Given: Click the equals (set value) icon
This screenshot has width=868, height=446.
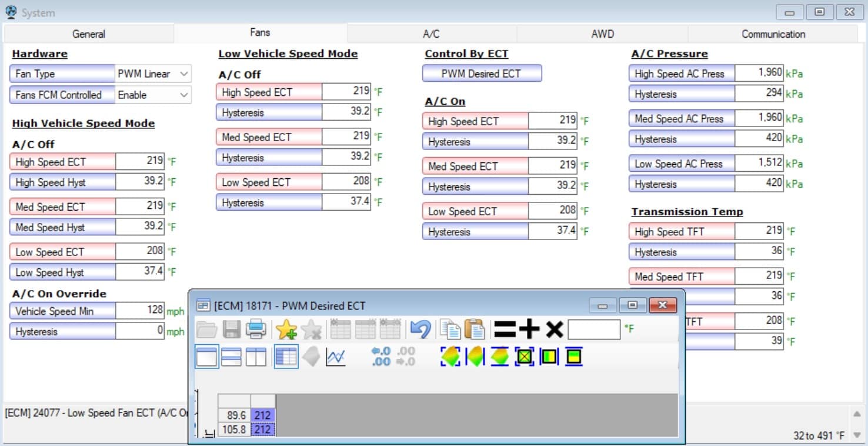Looking at the screenshot, I should [x=505, y=329].
